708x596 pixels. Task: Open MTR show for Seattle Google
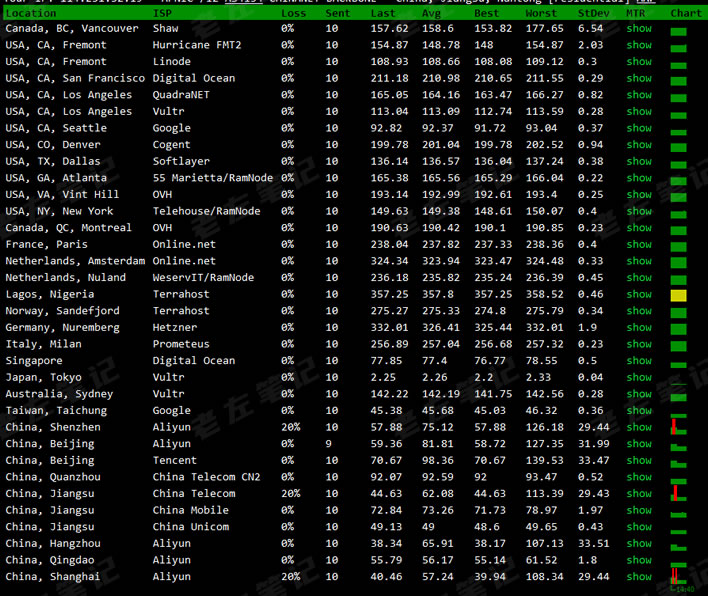click(638, 128)
